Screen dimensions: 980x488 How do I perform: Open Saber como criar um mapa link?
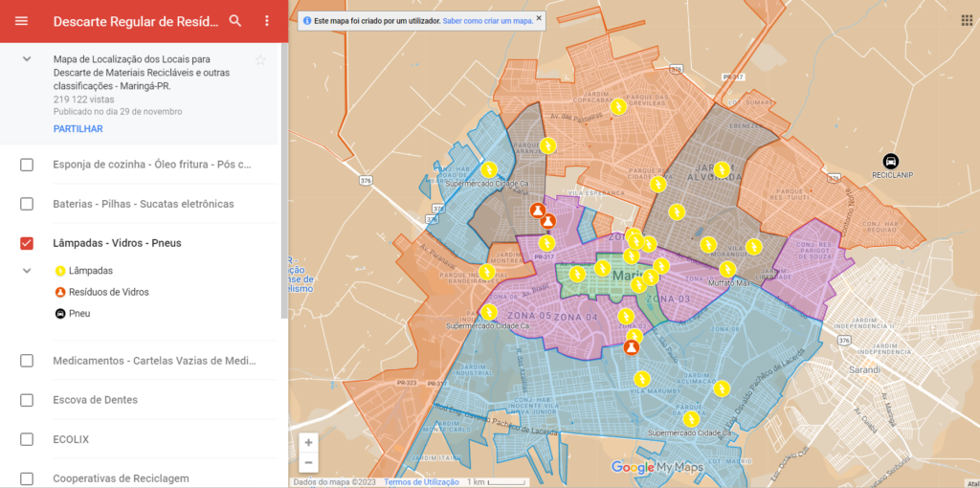coord(487,21)
